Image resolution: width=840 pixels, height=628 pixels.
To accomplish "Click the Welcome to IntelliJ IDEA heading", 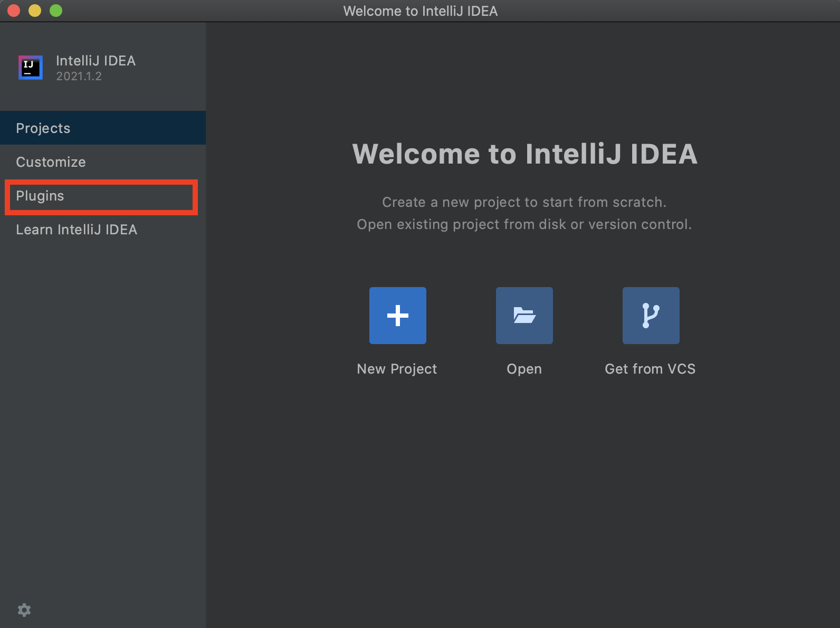I will click(525, 154).
